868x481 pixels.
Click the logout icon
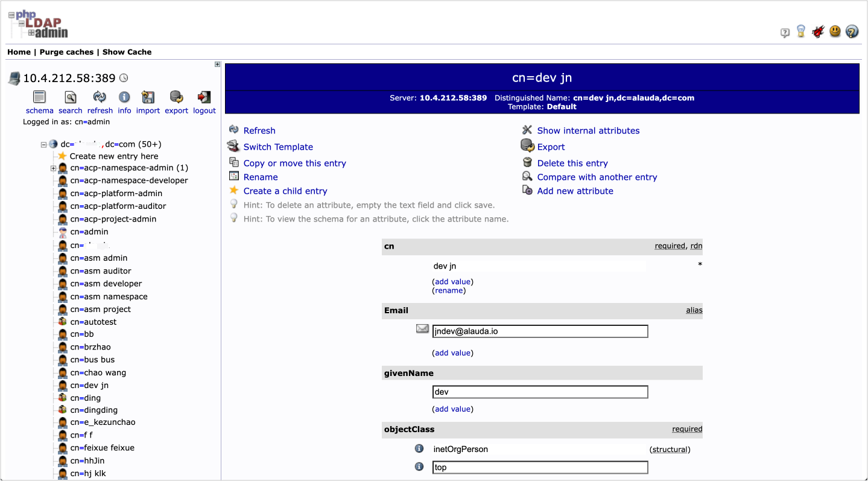coord(204,97)
